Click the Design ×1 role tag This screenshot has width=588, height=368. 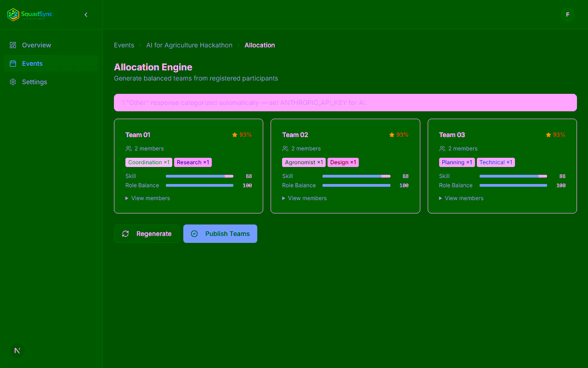343,162
